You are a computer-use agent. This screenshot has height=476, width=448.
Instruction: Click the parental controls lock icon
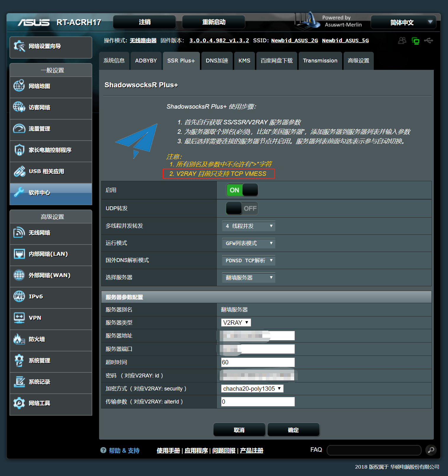tap(19, 150)
